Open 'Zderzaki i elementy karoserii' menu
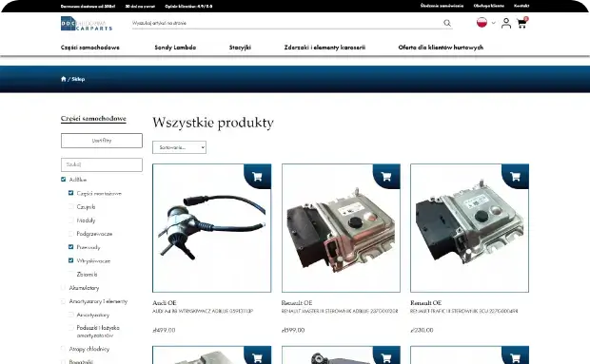 [324, 48]
